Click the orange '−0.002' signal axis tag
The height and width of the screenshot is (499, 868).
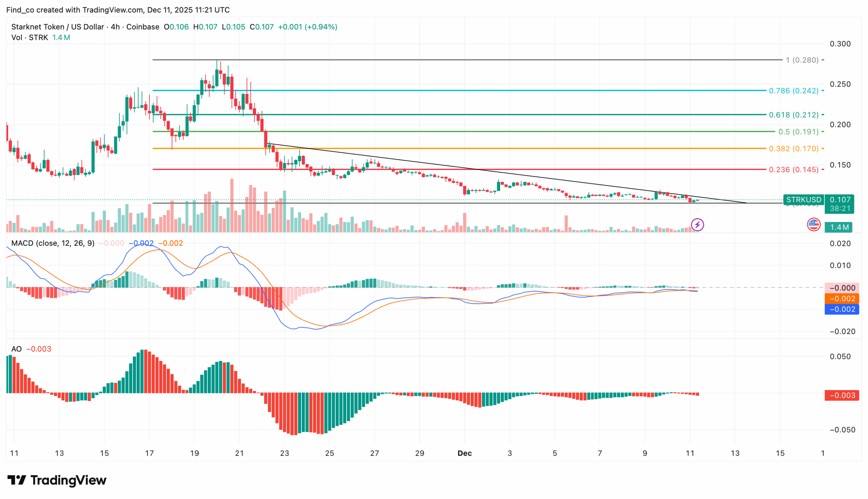(x=841, y=298)
